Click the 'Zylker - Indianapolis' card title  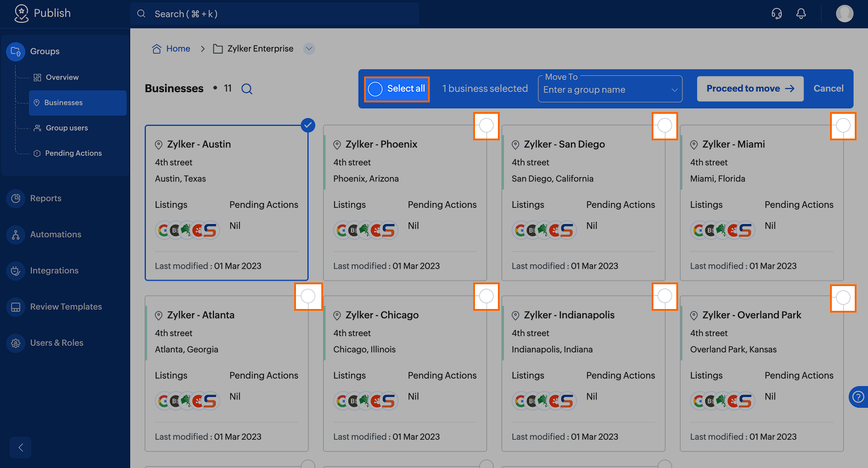569,315
